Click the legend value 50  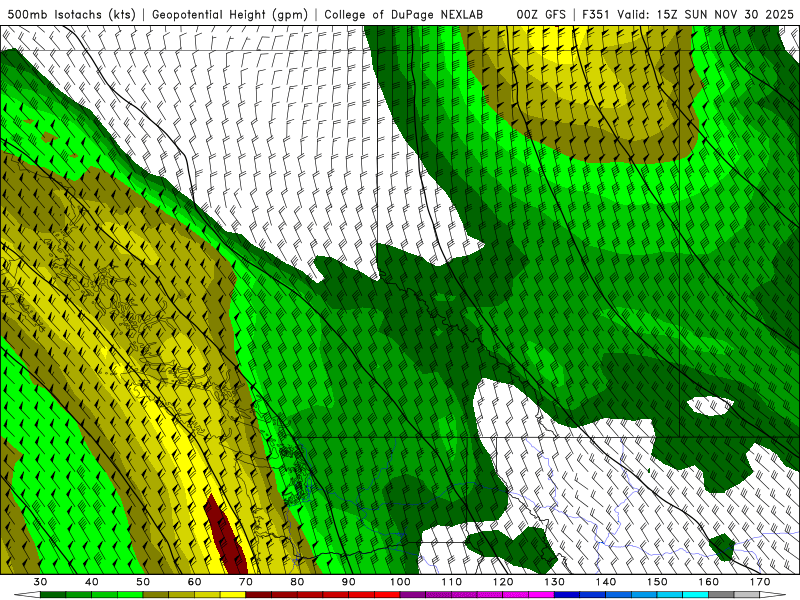pos(143,582)
